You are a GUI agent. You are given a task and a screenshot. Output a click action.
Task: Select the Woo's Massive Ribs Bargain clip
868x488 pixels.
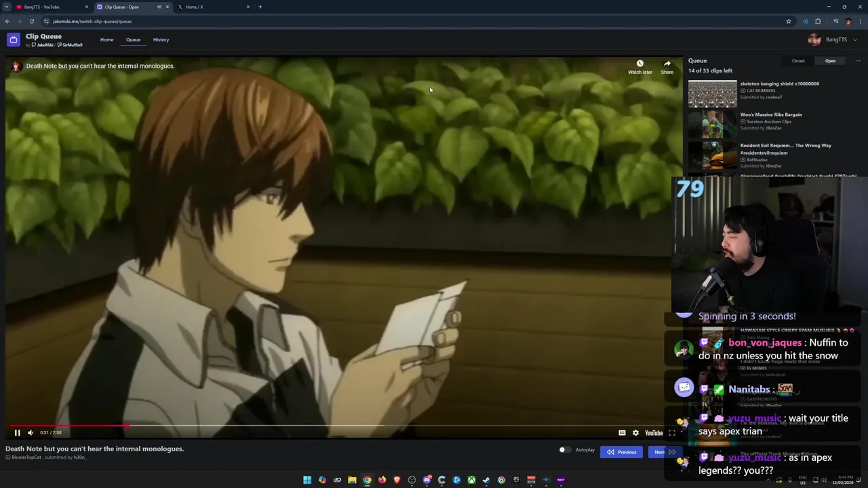[771, 115]
